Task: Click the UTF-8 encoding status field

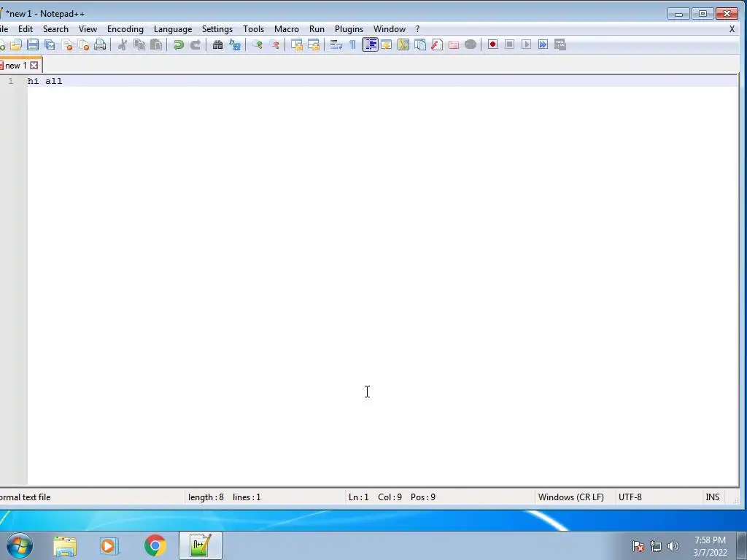Action: [630, 497]
